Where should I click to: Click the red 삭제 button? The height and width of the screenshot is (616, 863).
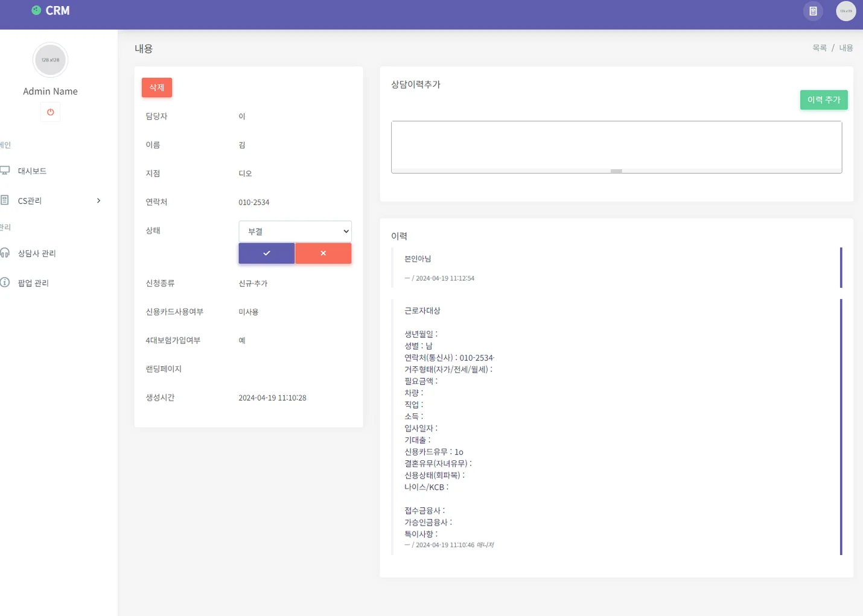point(157,87)
